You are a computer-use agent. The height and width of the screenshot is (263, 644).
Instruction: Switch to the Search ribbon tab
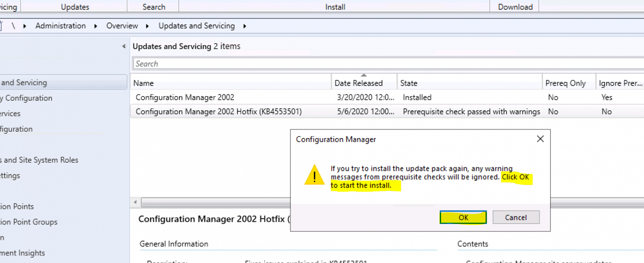tap(153, 7)
